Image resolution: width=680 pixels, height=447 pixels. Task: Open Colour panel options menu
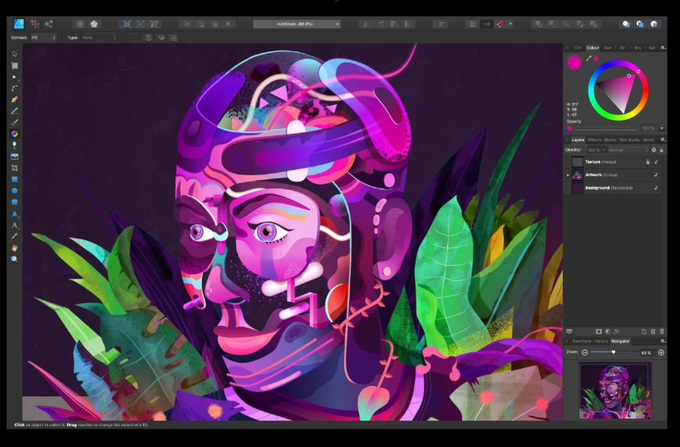(x=662, y=48)
